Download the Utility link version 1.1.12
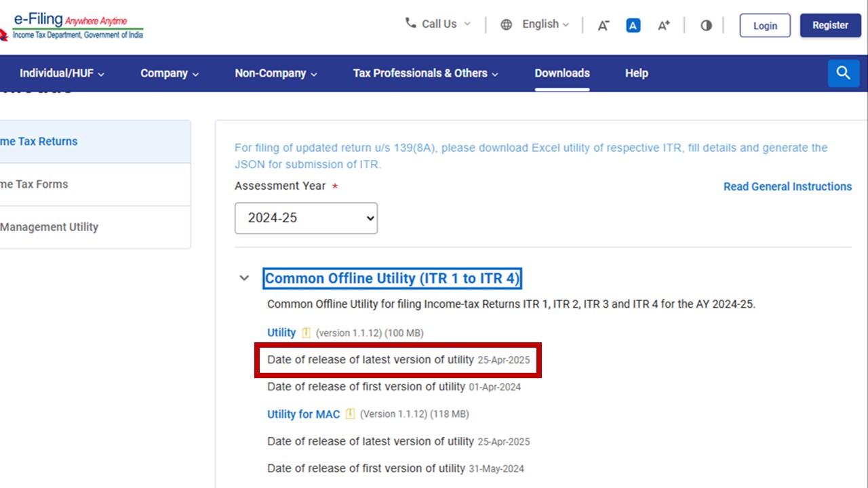 281,333
